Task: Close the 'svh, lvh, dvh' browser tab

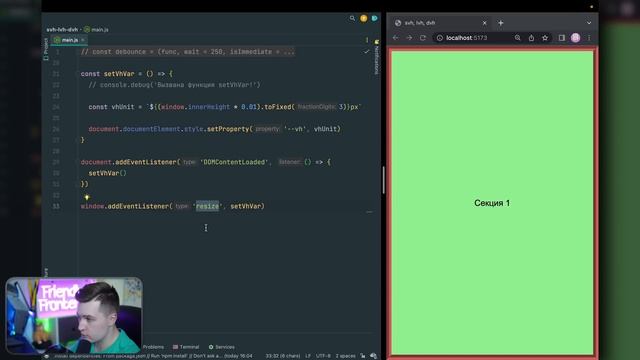Action: 484,23
